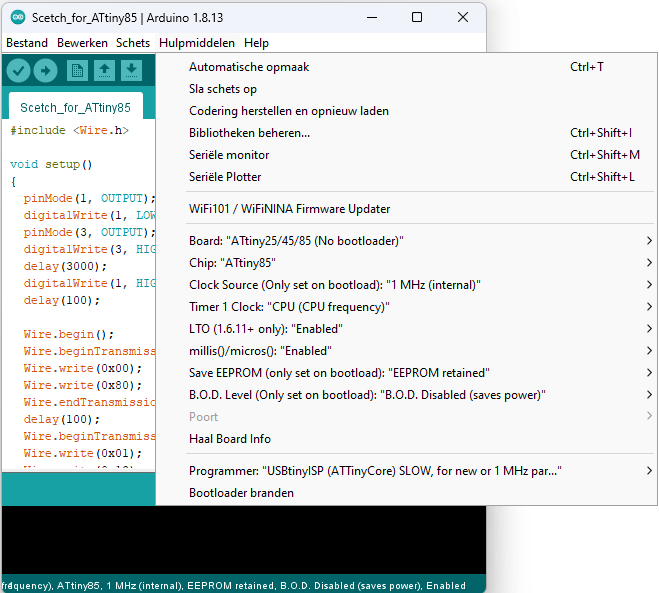This screenshot has width=659, height=593.
Task: Open the Bestand menu
Action: click(27, 43)
